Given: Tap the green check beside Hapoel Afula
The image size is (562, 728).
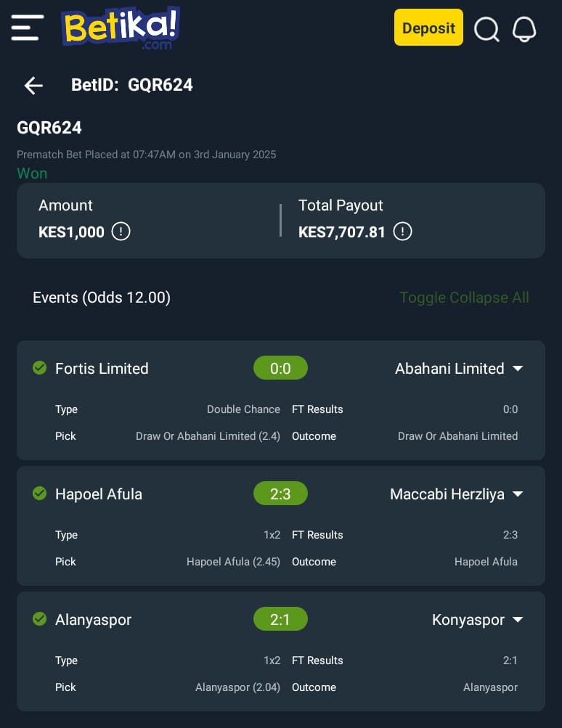Looking at the screenshot, I should (x=40, y=493).
